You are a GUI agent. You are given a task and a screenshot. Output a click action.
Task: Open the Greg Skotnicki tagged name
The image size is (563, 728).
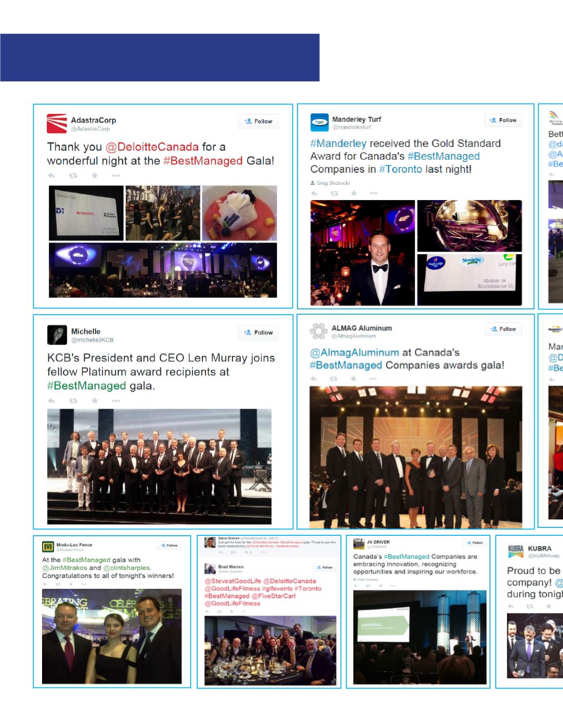tap(333, 183)
